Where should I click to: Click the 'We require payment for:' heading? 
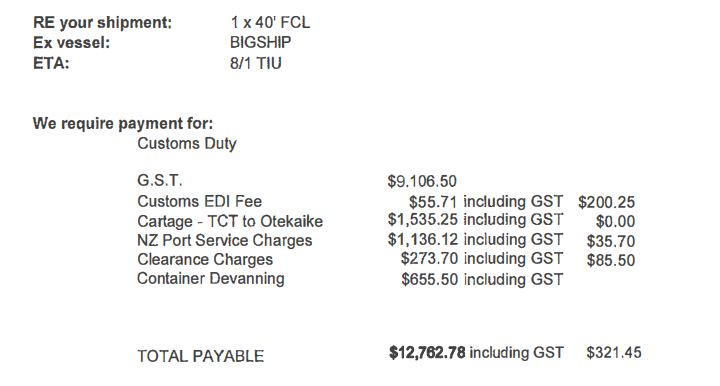click(123, 123)
